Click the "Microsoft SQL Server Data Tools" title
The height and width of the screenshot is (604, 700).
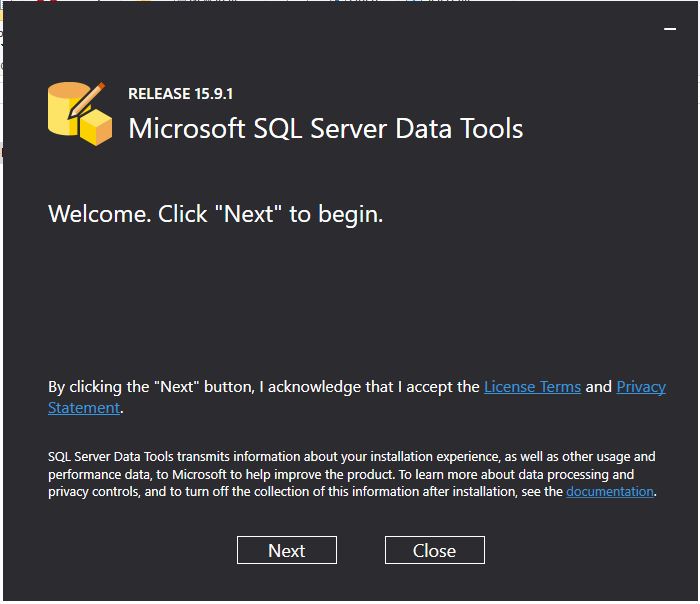[x=325, y=129]
